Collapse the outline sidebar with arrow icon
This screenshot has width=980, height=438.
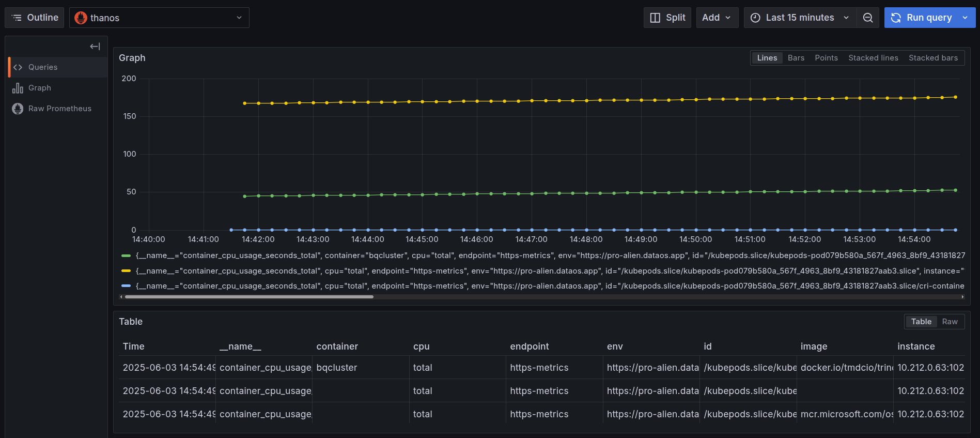(x=95, y=47)
